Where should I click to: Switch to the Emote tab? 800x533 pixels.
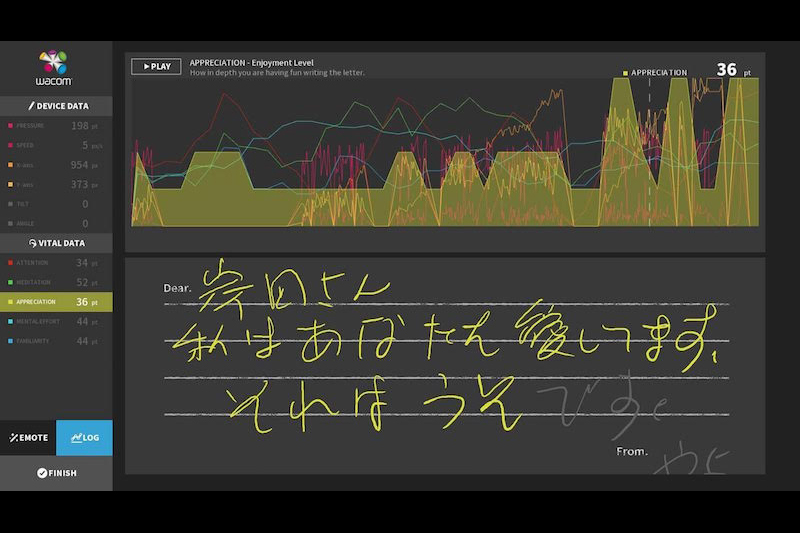[x=28, y=438]
